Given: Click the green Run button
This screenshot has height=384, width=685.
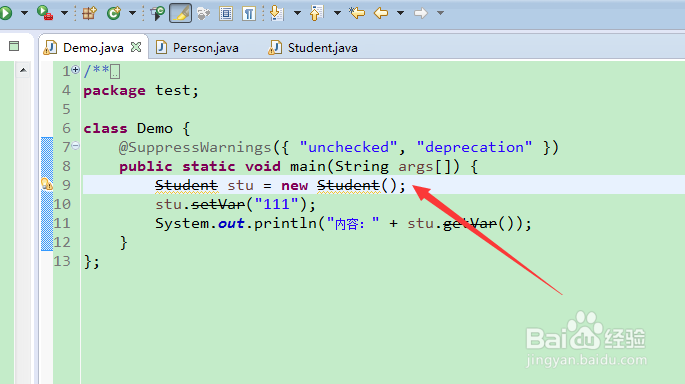Looking at the screenshot, I should 6,13.
